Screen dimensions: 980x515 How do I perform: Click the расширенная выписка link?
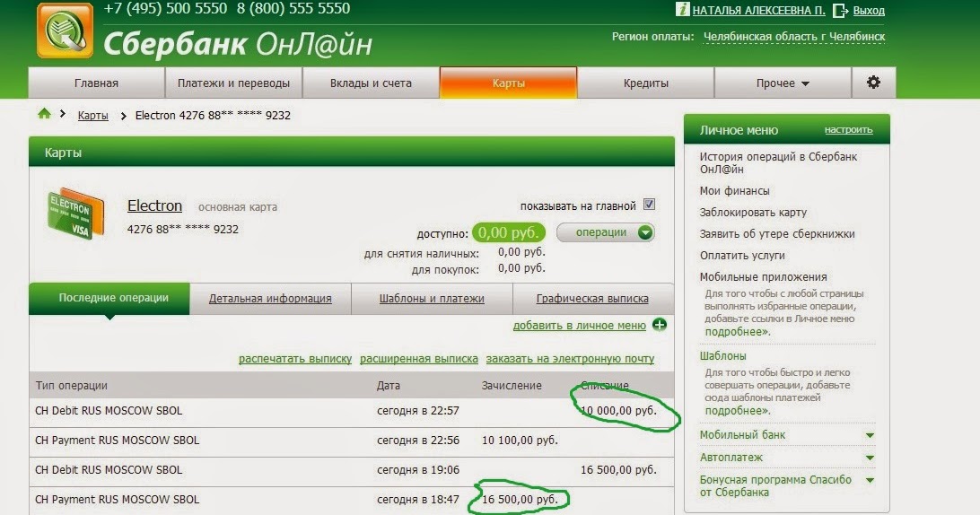(x=419, y=359)
